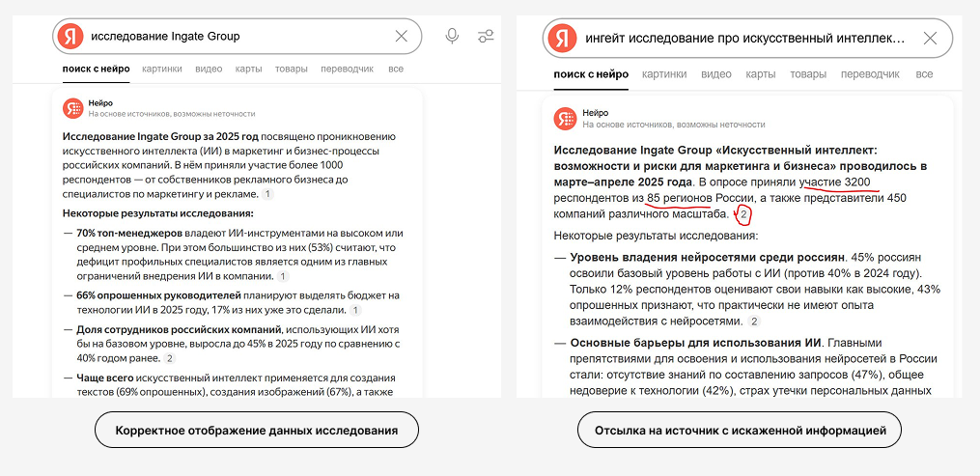Viewport: 980px width, 476px height.
Task: Open source 2 after 'компаний различного масштаба'
Action: pos(743,215)
